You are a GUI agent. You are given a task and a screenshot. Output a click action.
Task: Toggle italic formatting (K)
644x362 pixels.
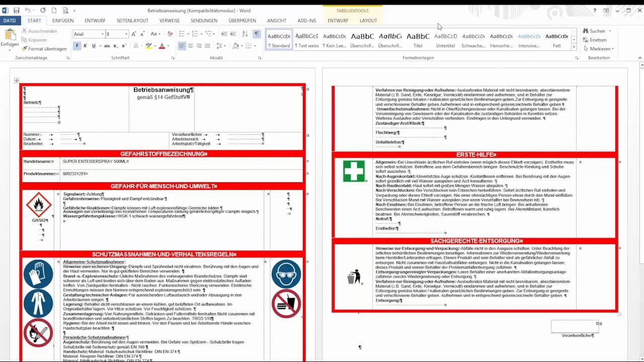click(85, 46)
